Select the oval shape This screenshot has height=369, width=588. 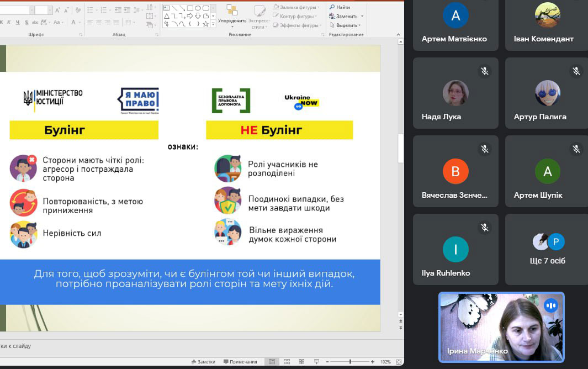coord(198,8)
